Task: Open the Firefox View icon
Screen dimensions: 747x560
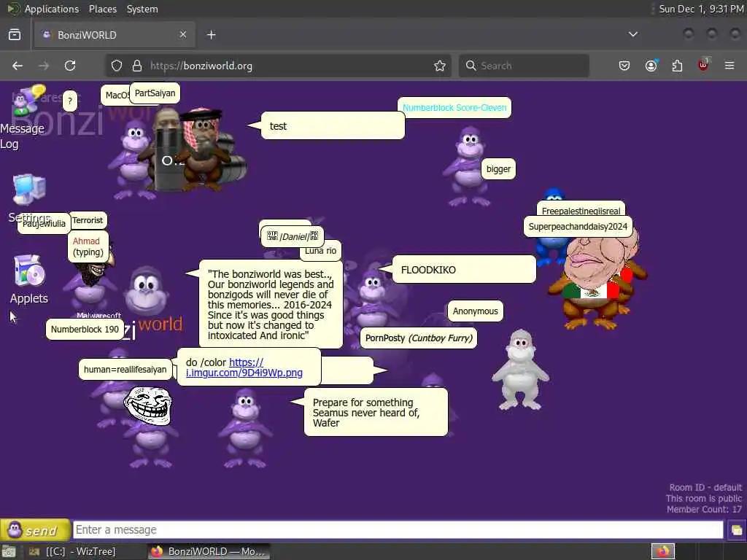Action: (x=15, y=34)
